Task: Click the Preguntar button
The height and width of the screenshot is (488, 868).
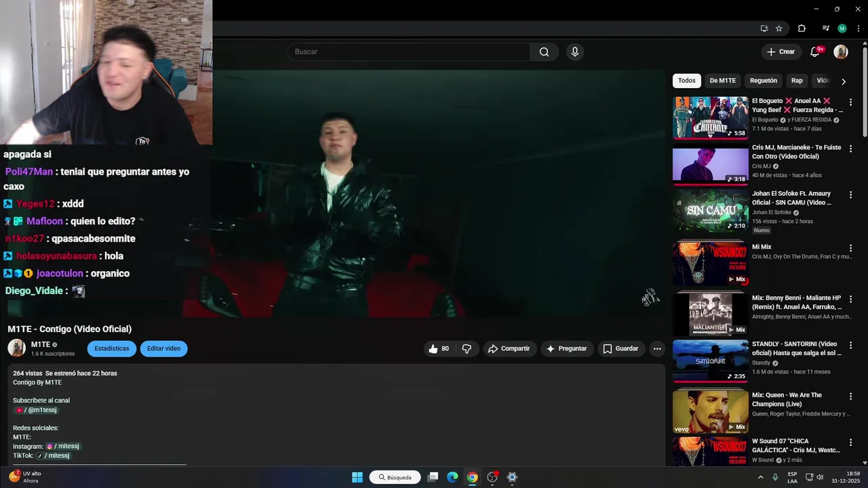Action: pyautogui.click(x=566, y=348)
